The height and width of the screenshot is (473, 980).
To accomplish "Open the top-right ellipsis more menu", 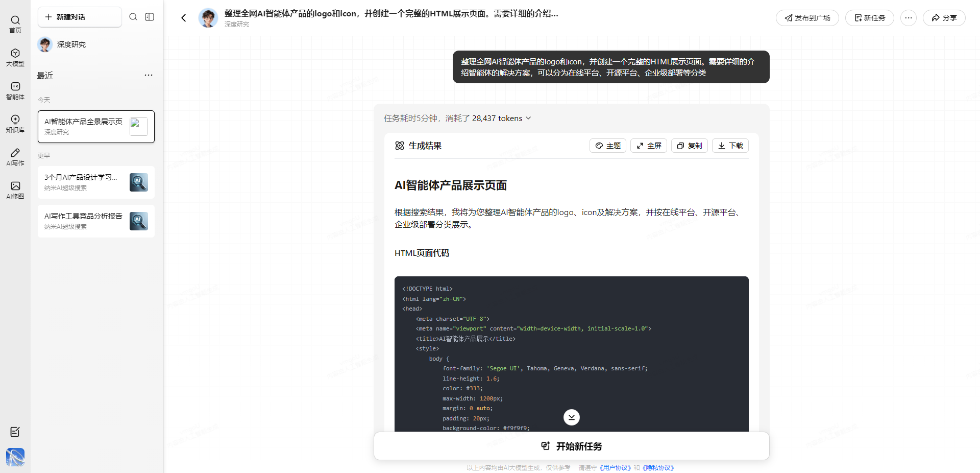I will pyautogui.click(x=908, y=18).
